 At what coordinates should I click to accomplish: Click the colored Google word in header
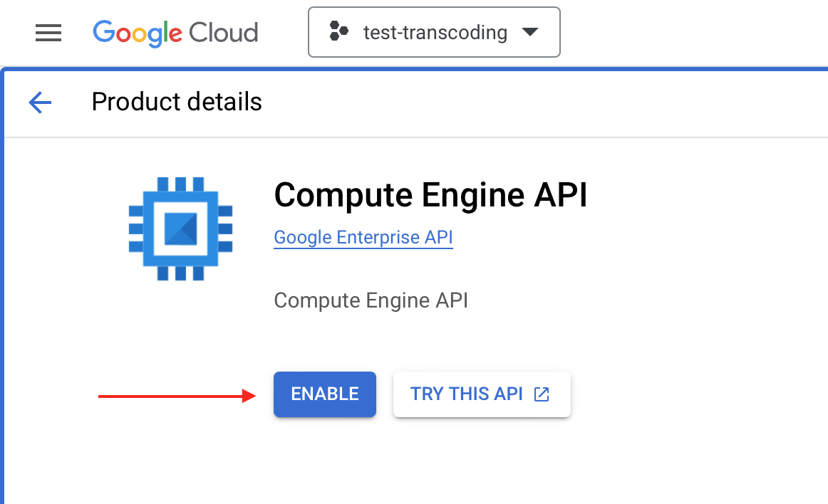[138, 33]
